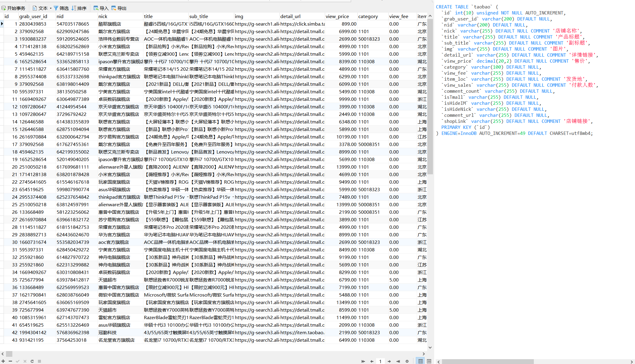Switch to grid view

(421, 361)
